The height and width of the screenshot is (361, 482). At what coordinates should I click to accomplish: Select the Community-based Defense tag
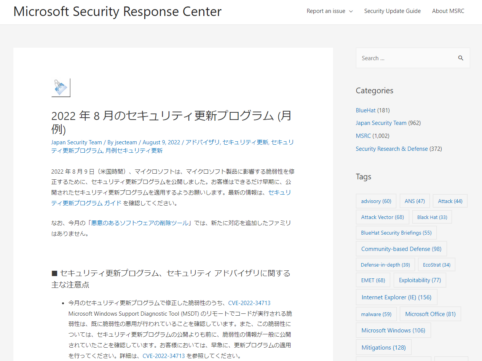pos(401,249)
